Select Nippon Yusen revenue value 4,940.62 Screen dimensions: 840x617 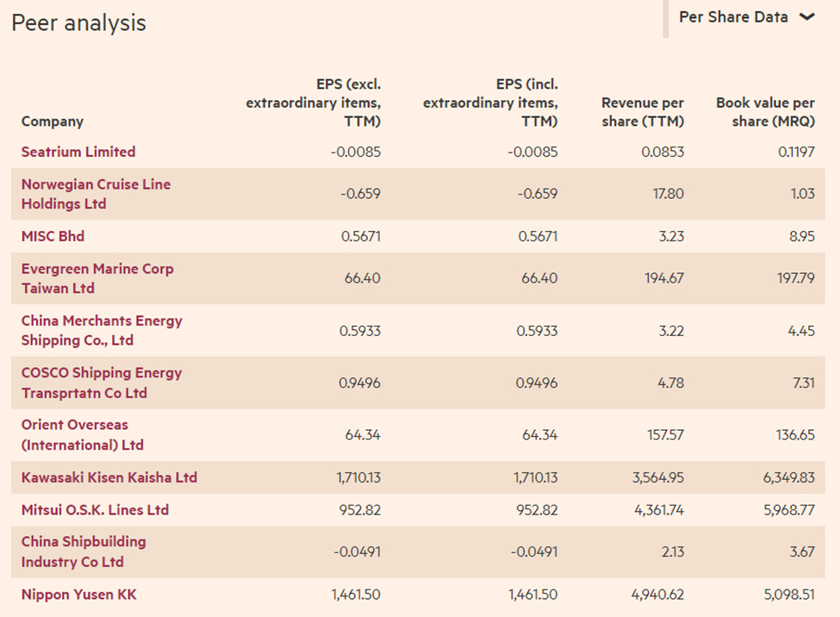tap(658, 595)
